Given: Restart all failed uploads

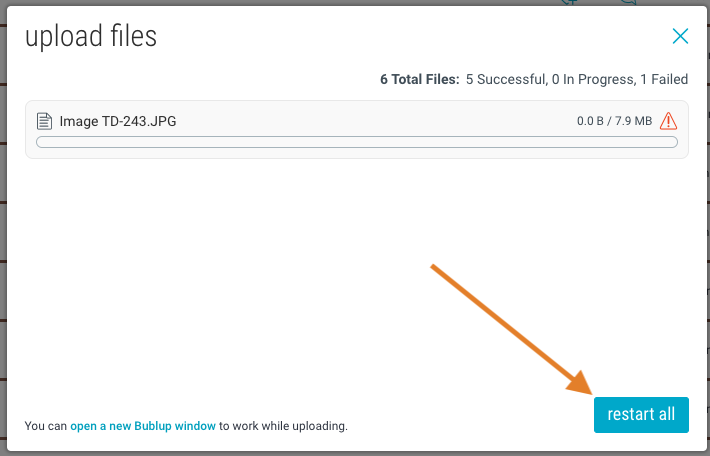Looking at the screenshot, I should click(x=641, y=415).
